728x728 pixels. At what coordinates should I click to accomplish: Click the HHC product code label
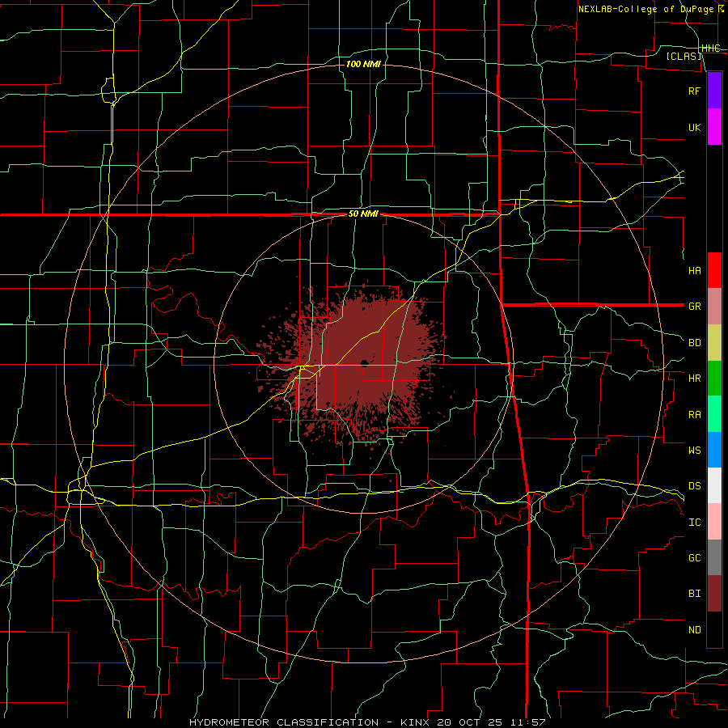coord(710,49)
